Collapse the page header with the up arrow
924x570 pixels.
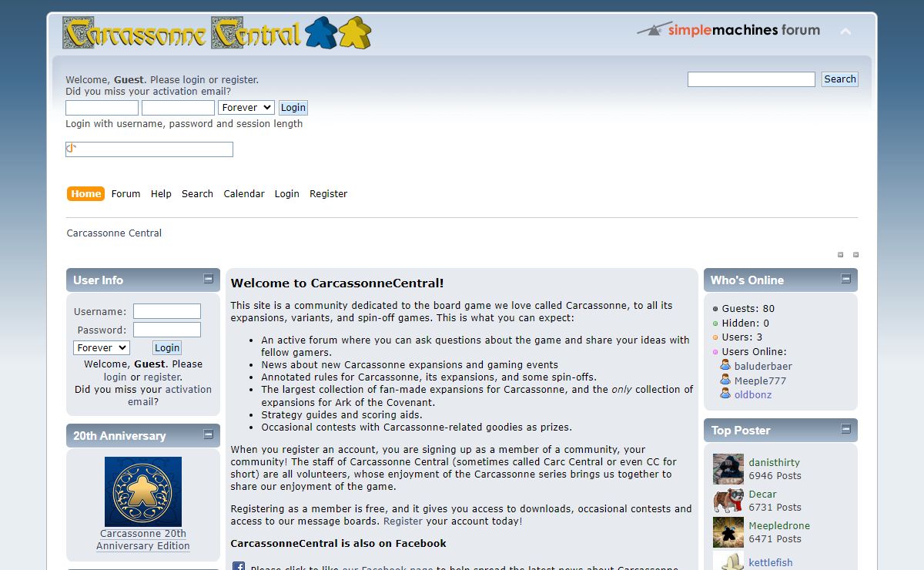(845, 32)
